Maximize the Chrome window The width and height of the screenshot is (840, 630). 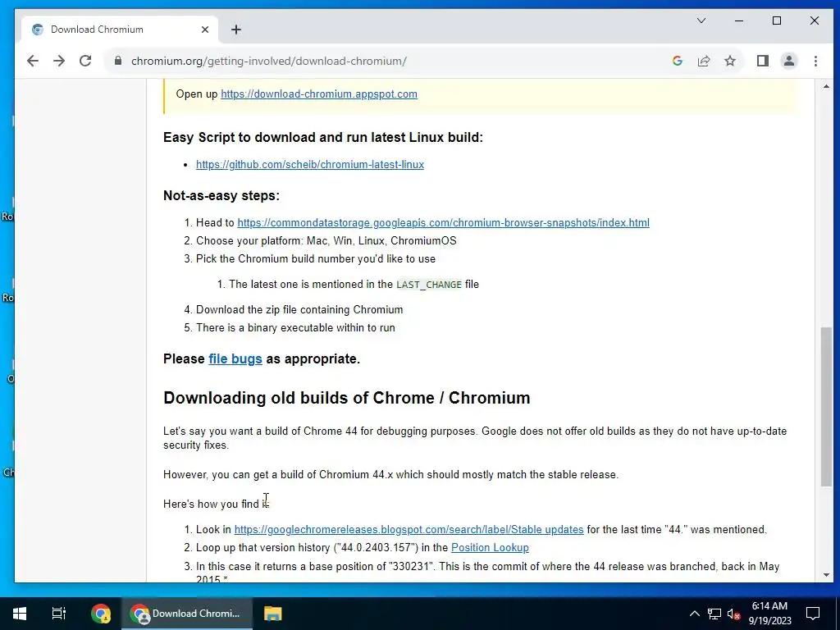point(776,21)
